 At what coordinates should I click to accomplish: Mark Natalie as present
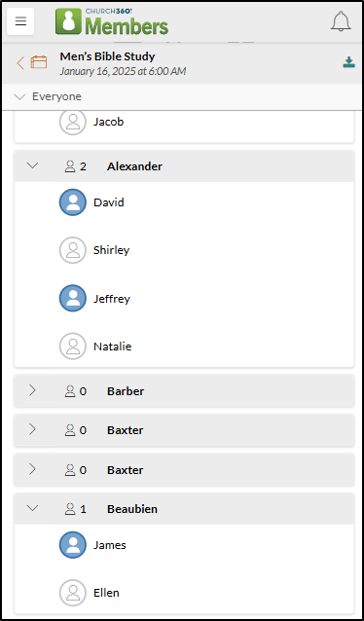point(72,347)
